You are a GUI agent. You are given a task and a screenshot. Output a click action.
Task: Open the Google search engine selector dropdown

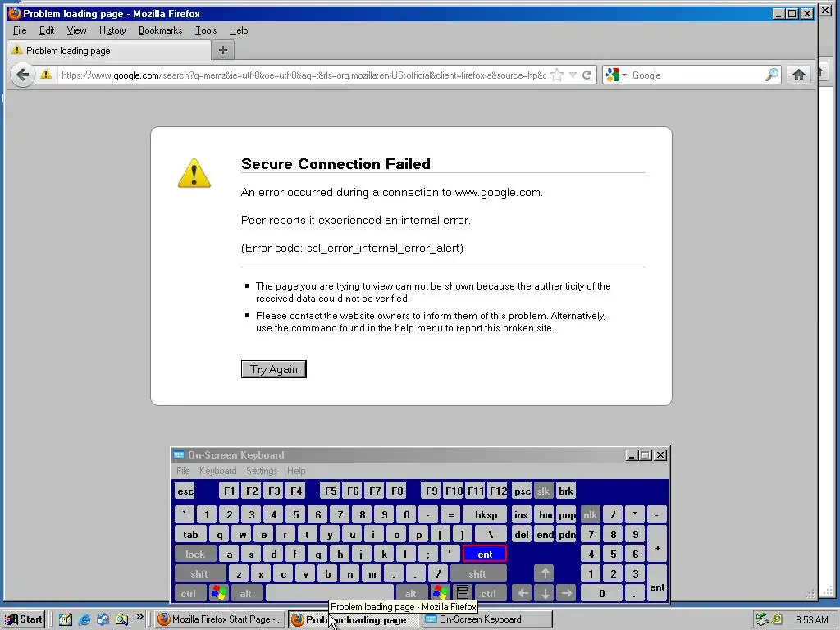[x=615, y=75]
